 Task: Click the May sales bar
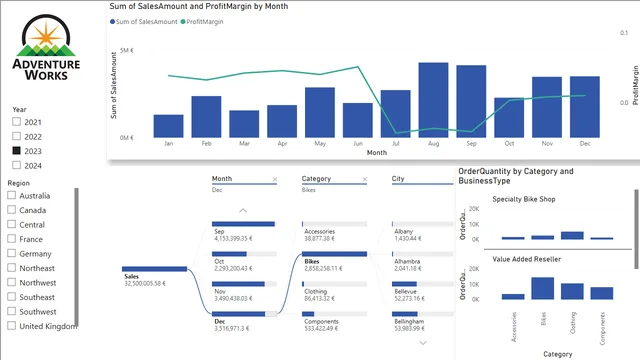click(320, 112)
